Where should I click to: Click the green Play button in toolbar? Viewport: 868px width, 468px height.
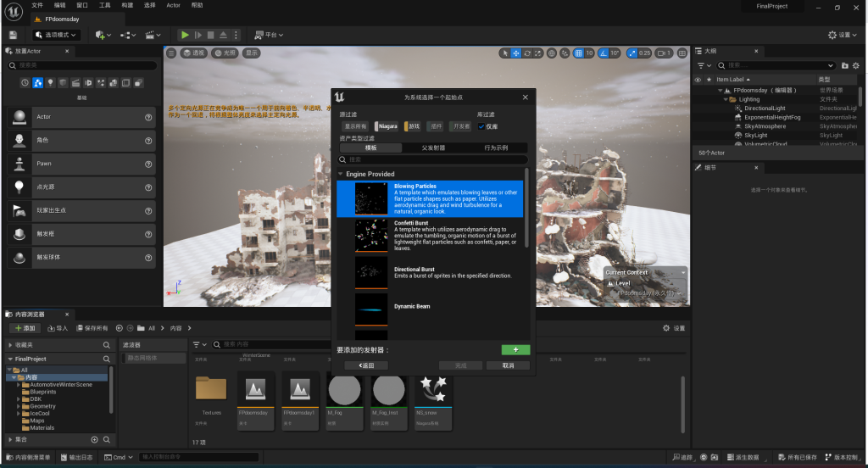point(185,35)
